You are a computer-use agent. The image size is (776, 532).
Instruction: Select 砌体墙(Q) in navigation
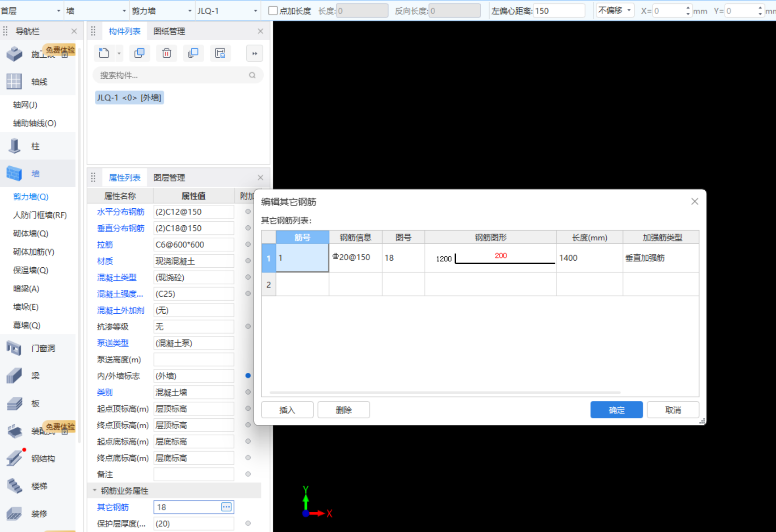point(31,234)
